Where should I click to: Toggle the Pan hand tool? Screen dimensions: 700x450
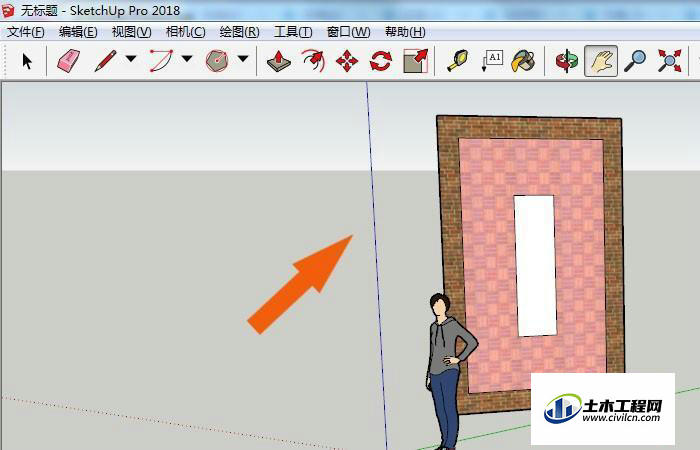(x=601, y=61)
